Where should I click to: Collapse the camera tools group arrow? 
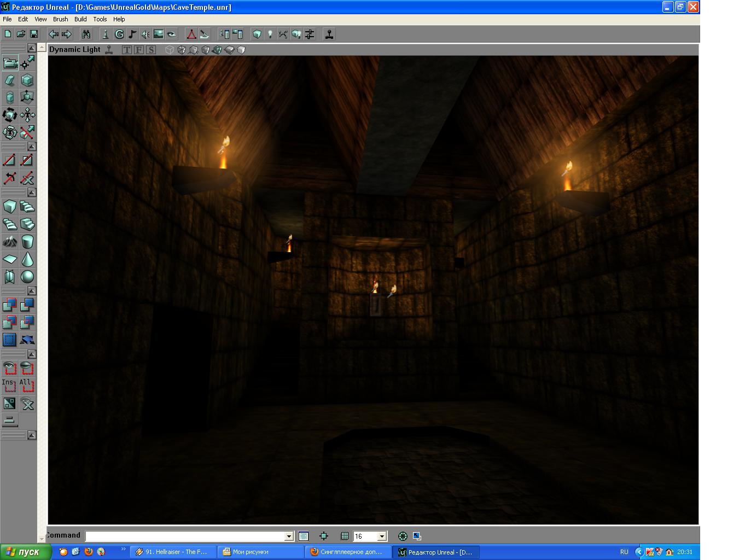[x=32, y=48]
